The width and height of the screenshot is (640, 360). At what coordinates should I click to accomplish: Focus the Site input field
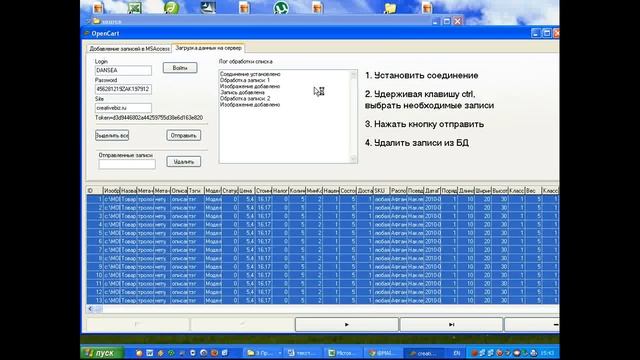(123, 108)
